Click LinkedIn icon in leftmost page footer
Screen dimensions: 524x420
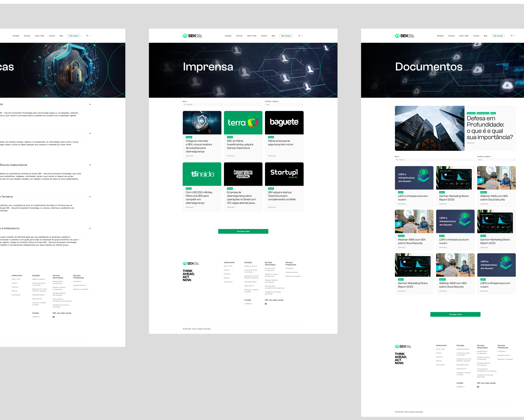tap(53, 317)
